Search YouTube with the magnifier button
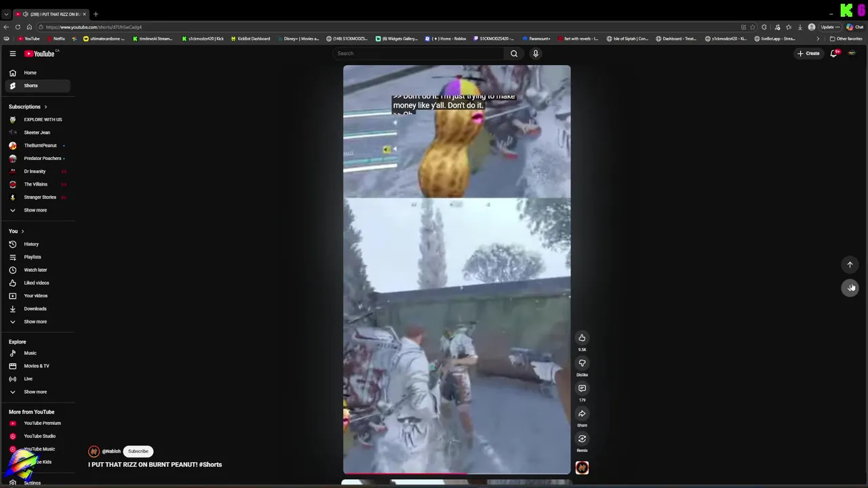This screenshot has width=868, height=488. point(514,54)
